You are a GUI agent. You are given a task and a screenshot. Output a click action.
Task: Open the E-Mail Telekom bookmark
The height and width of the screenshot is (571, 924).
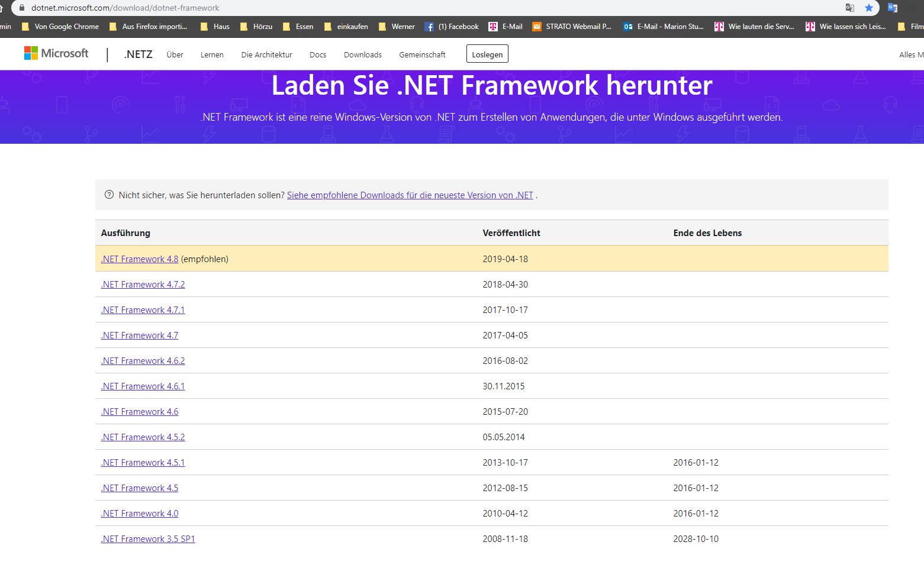click(506, 27)
